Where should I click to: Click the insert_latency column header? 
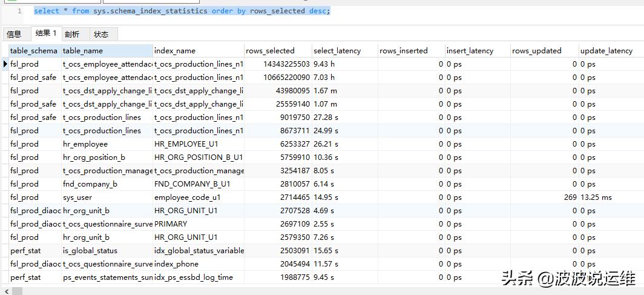point(478,50)
